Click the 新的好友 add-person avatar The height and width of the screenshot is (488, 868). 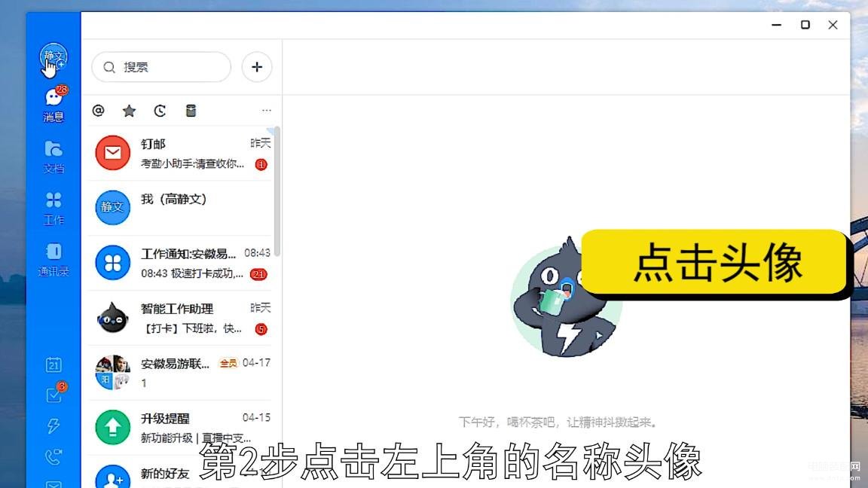pyautogui.click(x=112, y=477)
